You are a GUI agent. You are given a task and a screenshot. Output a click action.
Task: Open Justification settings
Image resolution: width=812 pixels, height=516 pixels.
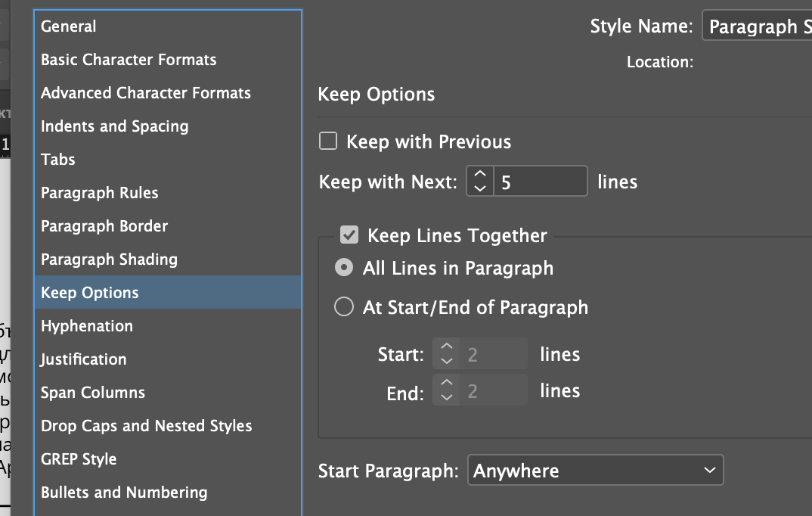coord(84,359)
